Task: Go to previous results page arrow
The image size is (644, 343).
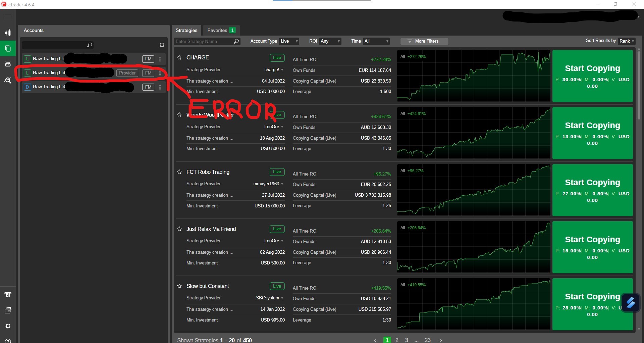Action: pyautogui.click(x=375, y=340)
